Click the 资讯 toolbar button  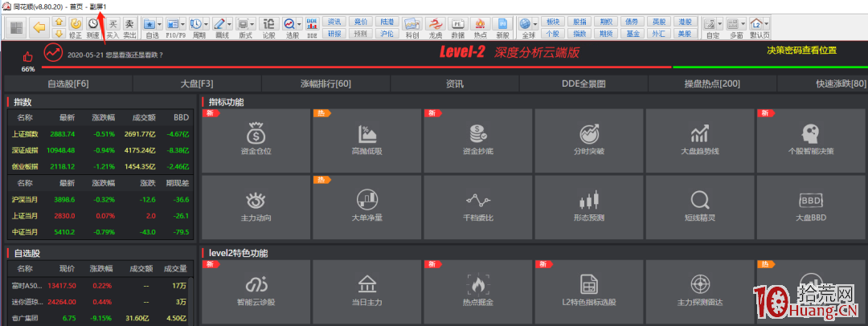click(x=334, y=22)
